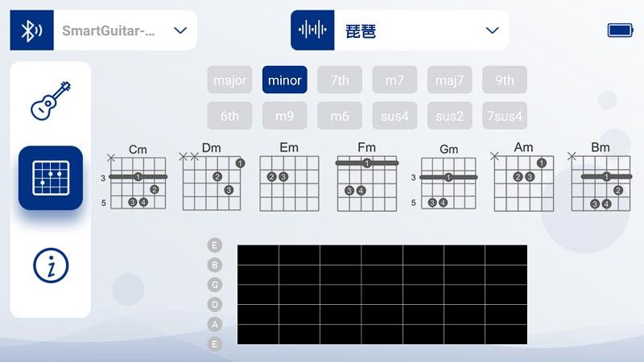Open the info page icon
644x362 pixels.
pyautogui.click(x=51, y=265)
